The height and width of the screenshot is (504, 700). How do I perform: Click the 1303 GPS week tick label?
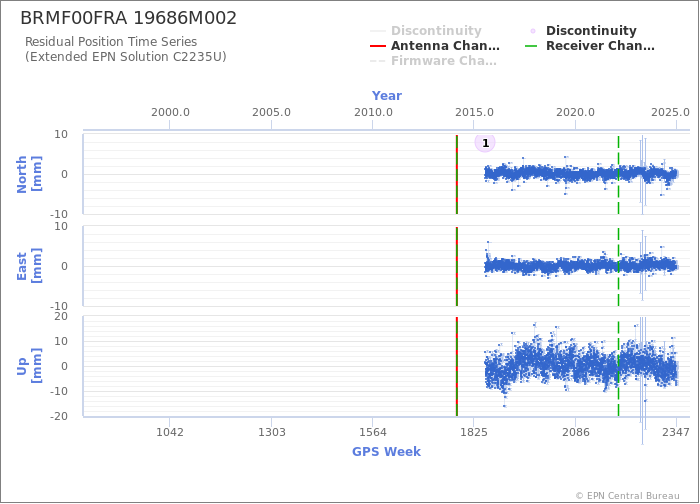[x=271, y=432]
